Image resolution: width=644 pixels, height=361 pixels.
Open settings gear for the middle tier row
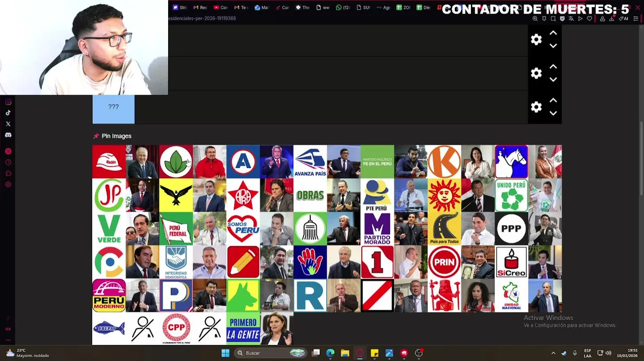[x=536, y=73]
